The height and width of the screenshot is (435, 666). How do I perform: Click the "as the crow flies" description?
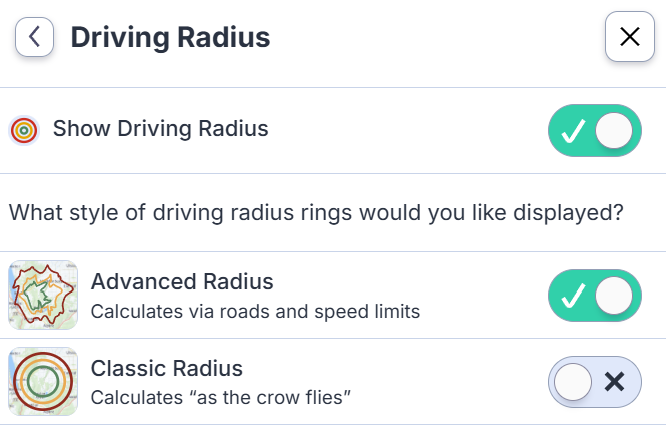(220, 398)
